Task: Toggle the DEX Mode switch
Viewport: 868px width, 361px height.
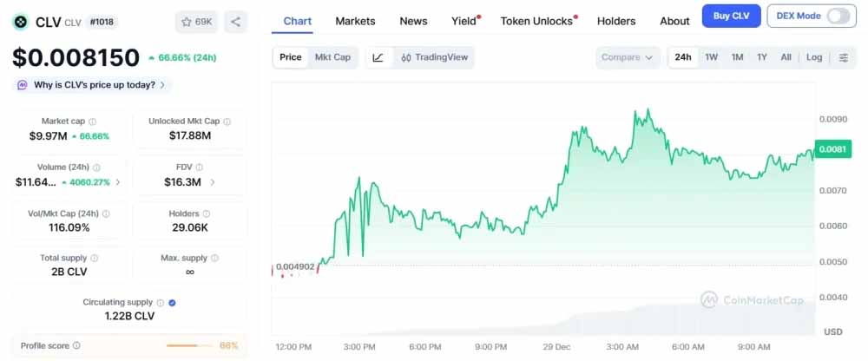Action: coord(838,16)
